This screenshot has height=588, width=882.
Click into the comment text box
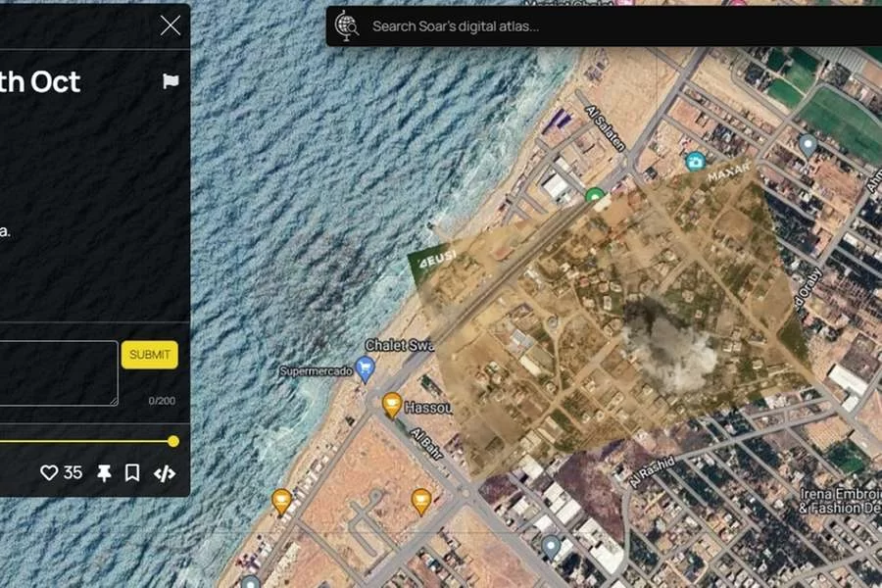57,373
